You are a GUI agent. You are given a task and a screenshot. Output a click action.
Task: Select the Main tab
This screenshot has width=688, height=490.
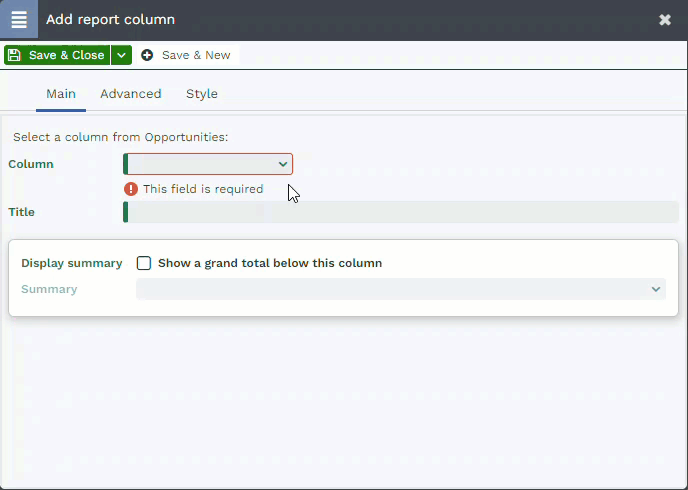point(61,93)
